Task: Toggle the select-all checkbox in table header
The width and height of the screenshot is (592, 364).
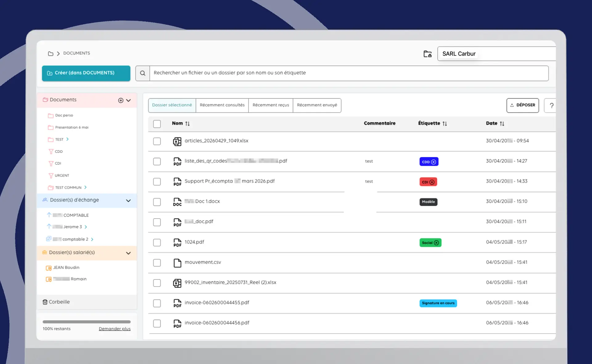Action: [x=157, y=124]
